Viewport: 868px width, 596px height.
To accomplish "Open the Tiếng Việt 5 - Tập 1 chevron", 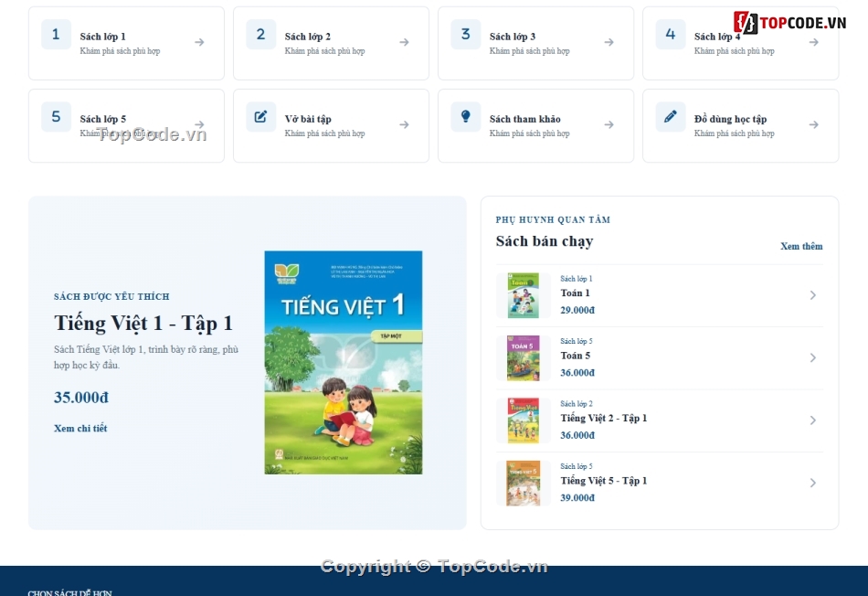I will [812, 483].
